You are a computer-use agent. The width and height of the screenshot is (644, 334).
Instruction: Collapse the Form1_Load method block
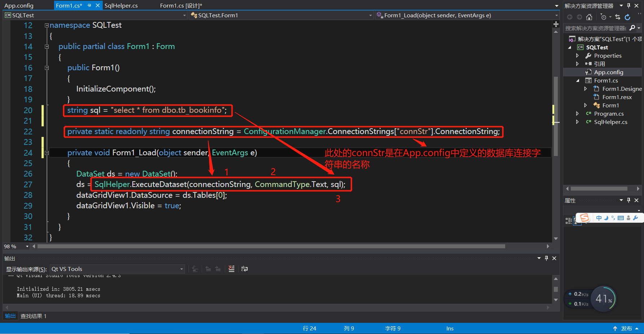(x=47, y=153)
